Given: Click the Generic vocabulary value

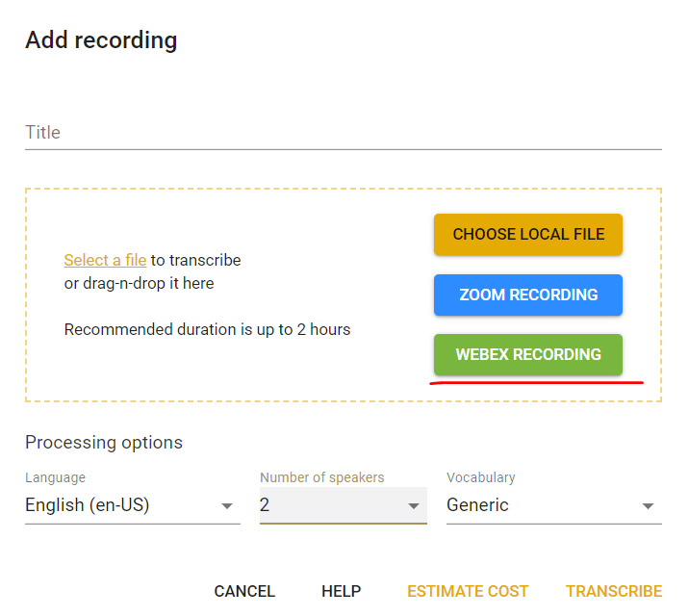Looking at the screenshot, I should pos(477,505).
